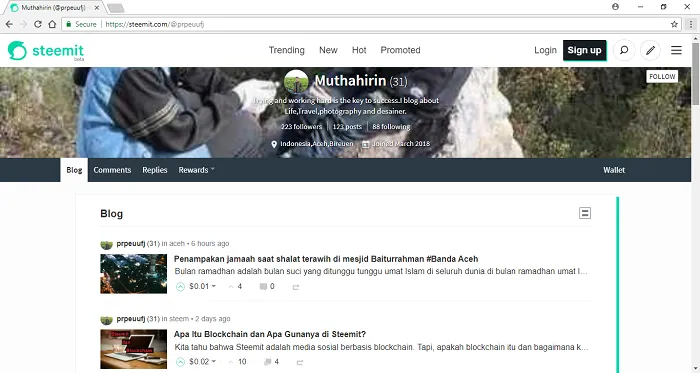
Task: Open post Penampakan jamaah saat shalat terawih
Action: pos(326,259)
